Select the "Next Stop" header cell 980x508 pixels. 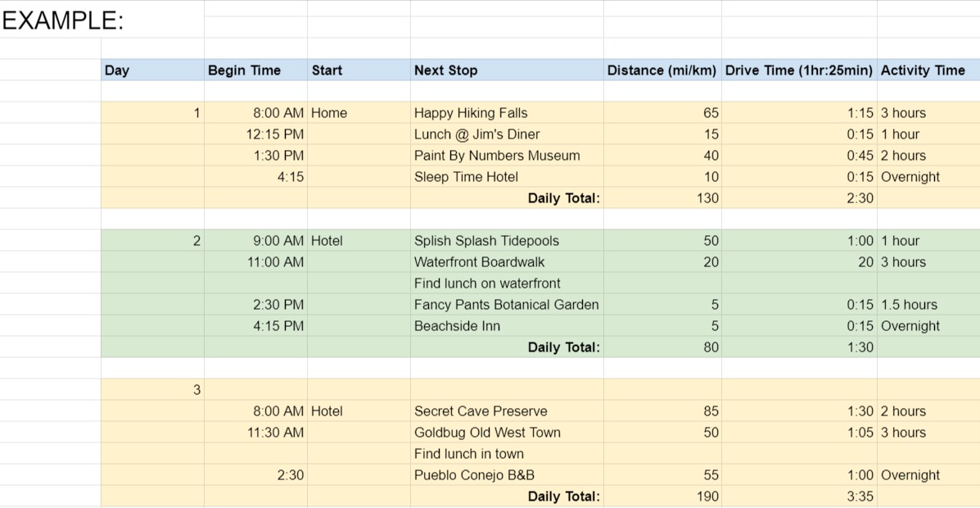[x=506, y=70]
